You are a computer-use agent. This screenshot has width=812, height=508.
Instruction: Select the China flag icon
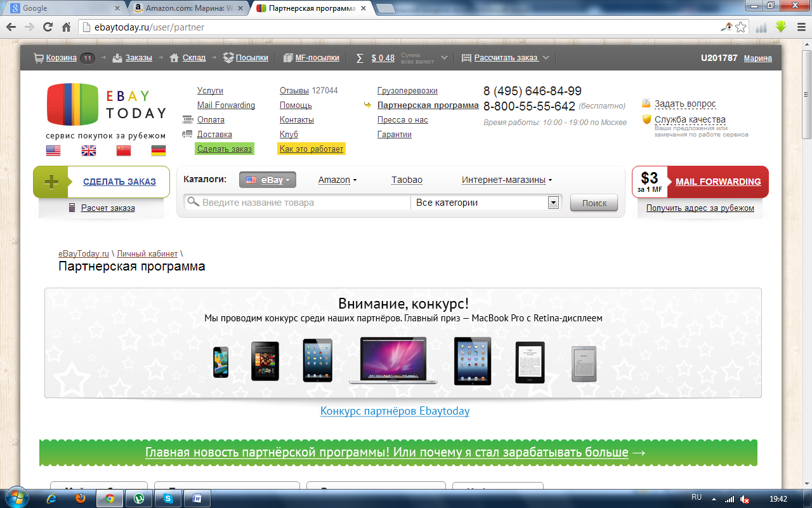124,150
